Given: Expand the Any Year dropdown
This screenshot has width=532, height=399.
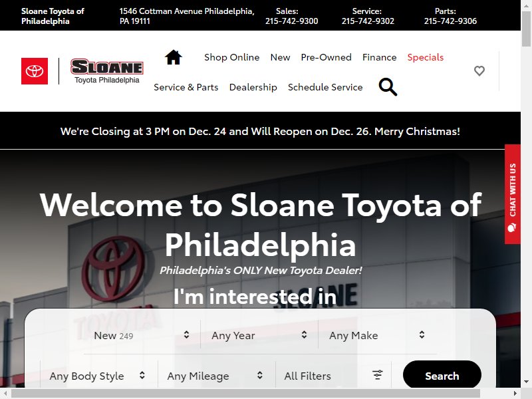Looking at the screenshot, I should [x=259, y=335].
